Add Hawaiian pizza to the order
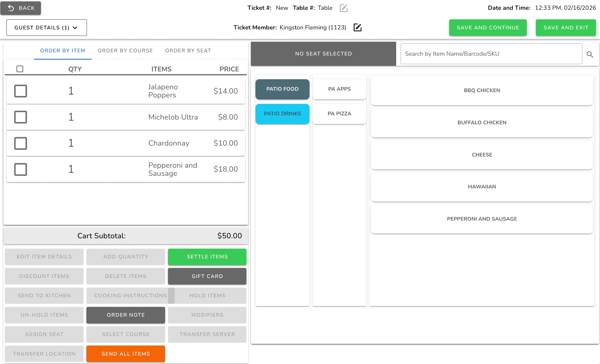The height and width of the screenshot is (364, 600). (482, 187)
